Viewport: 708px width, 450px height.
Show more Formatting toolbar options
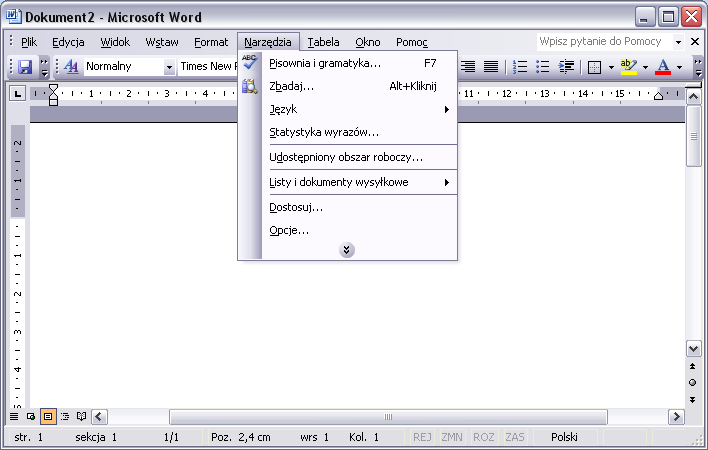[x=698, y=67]
